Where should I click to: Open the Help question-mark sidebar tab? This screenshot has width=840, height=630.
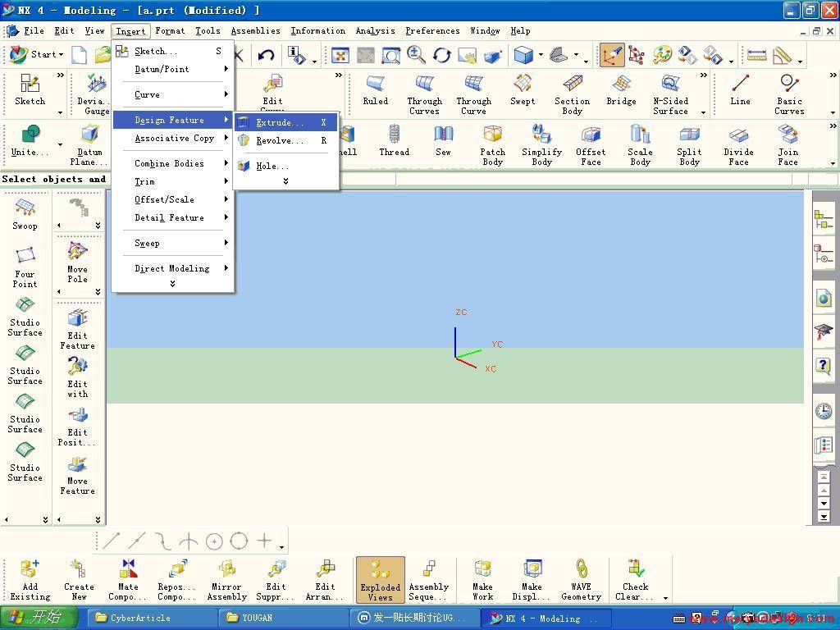pos(823,366)
